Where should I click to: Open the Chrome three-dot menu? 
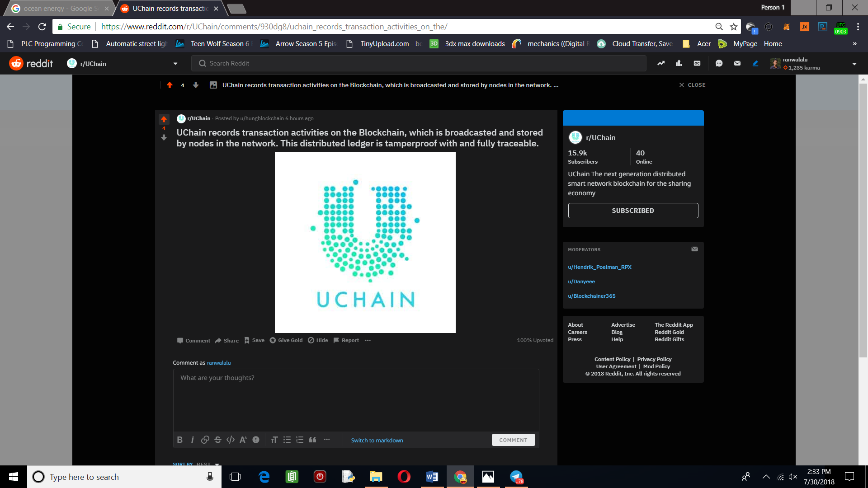(x=858, y=27)
